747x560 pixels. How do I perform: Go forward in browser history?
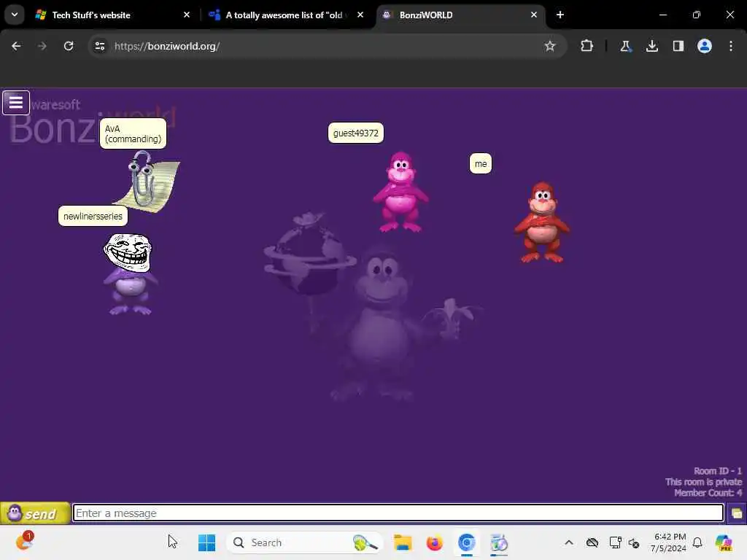point(42,46)
